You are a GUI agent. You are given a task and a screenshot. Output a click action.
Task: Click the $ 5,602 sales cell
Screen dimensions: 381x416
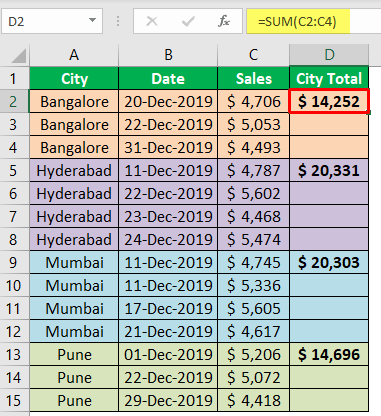tap(253, 194)
